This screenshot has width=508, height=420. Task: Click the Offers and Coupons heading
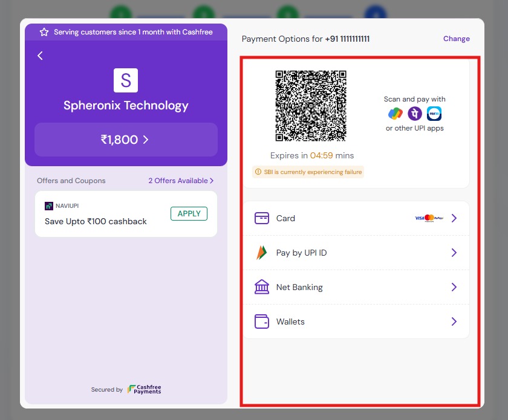(x=71, y=181)
